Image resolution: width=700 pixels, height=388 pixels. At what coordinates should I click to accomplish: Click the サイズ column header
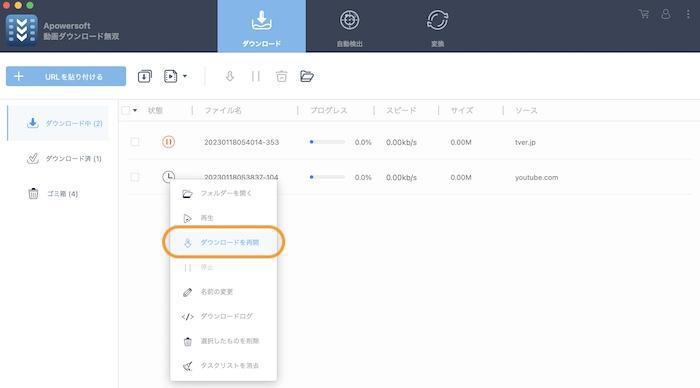pos(462,110)
